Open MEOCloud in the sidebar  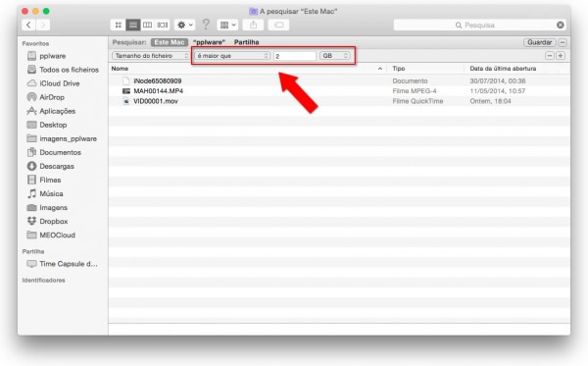pyautogui.click(x=57, y=235)
